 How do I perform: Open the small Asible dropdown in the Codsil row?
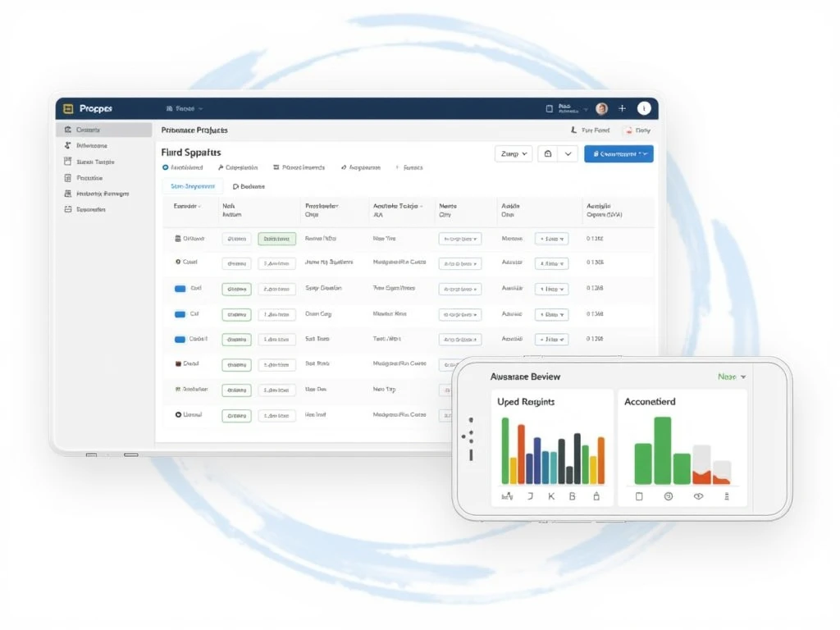click(x=552, y=340)
